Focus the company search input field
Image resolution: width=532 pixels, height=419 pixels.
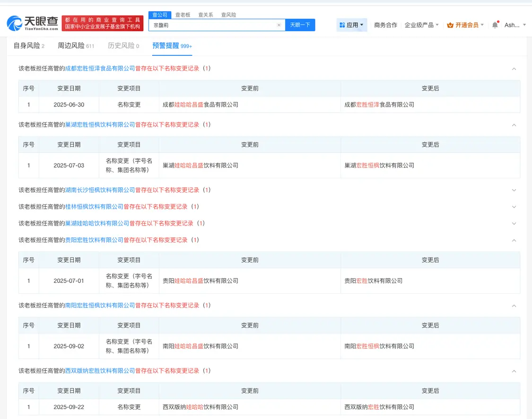tap(213, 25)
